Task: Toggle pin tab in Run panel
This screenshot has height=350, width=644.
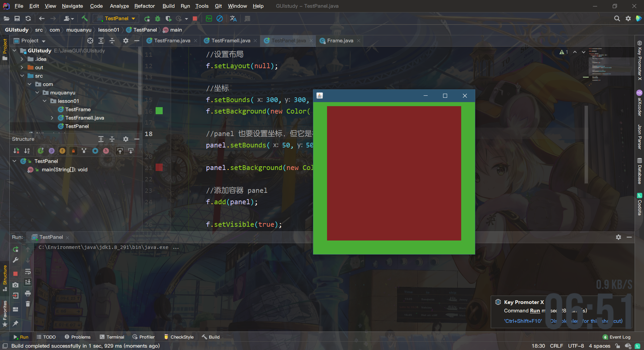Action: click(15, 323)
